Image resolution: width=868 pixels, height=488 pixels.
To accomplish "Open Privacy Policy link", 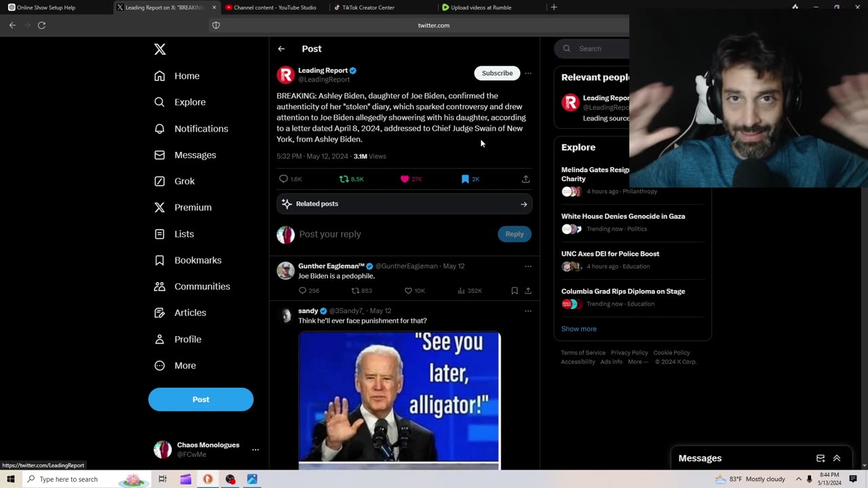I will coord(629,352).
